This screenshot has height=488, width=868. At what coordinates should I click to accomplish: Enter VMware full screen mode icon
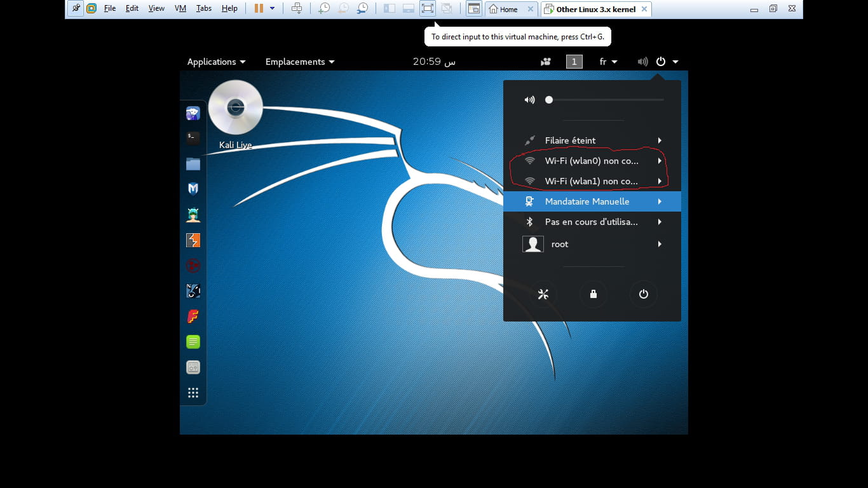(428, 8)
